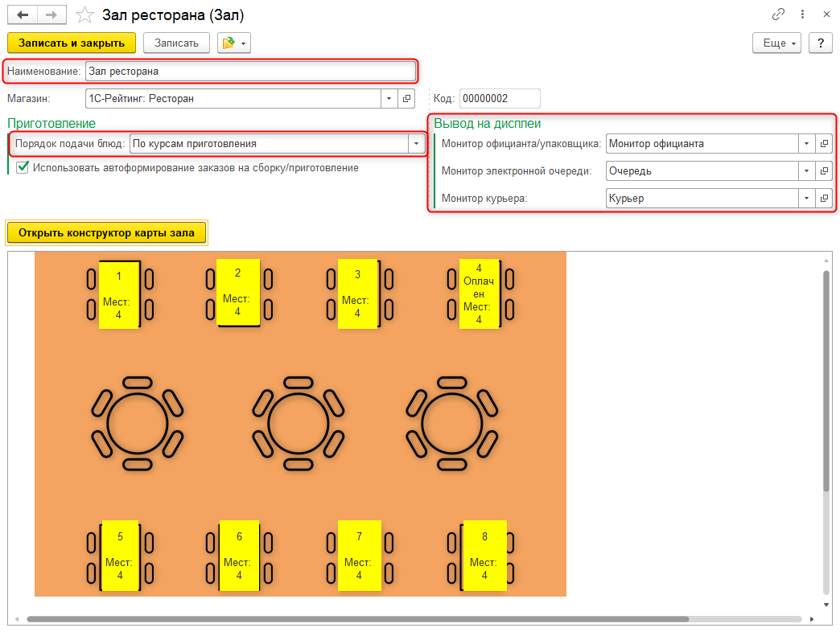840x632 pixels.
Task: Expand Монитор электронной очереди dropdown
Action: (806, 170)
